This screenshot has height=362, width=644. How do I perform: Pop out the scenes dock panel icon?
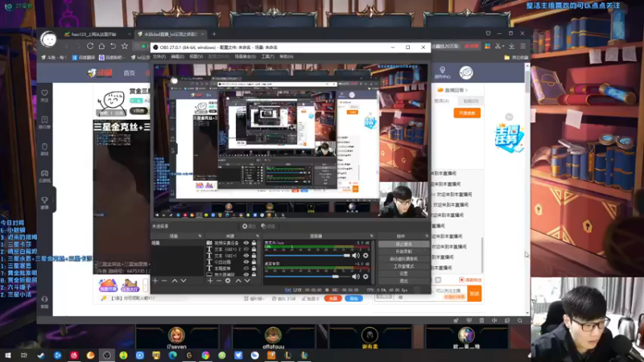pos(200,236)
